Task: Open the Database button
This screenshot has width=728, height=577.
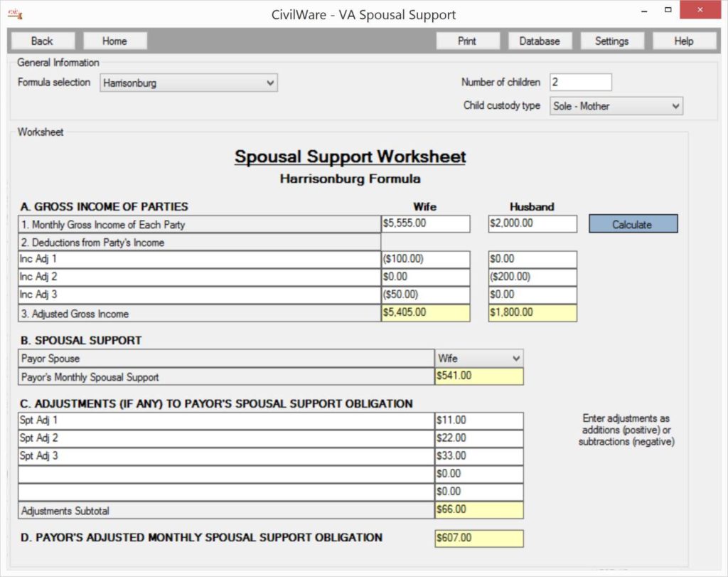Action: (x=540, y=41)
